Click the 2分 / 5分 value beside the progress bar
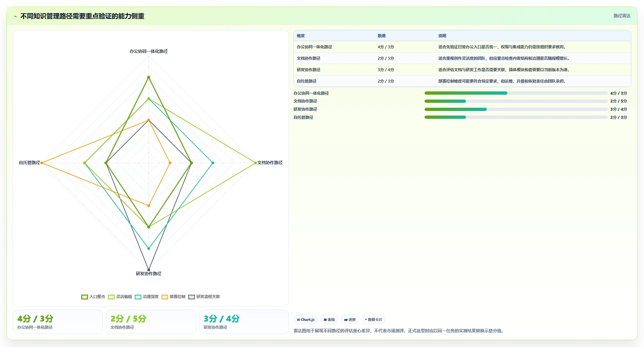644x347 pixels. click(619, 101)
